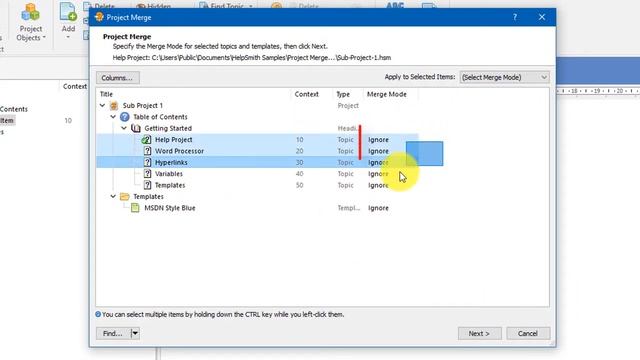Select the Table of Contents row
The height and width of the screenshot is (360, 640).
[257, 117]
